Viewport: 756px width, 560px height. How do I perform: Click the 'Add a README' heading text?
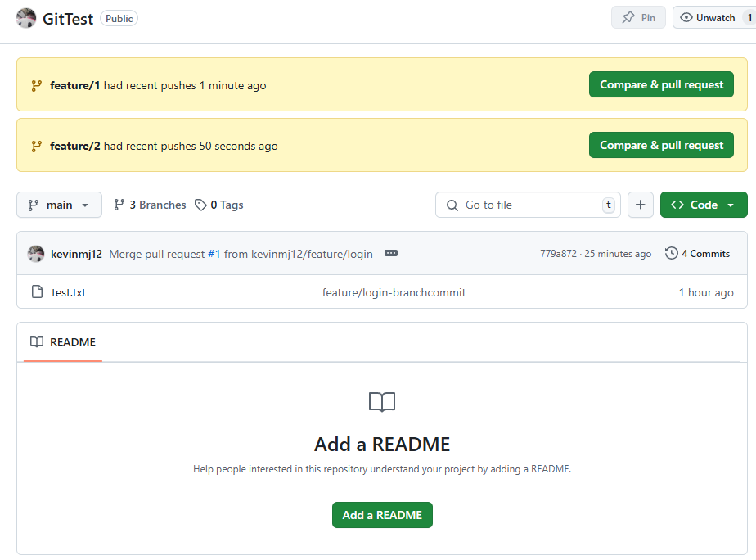click(x=382, y=445)
